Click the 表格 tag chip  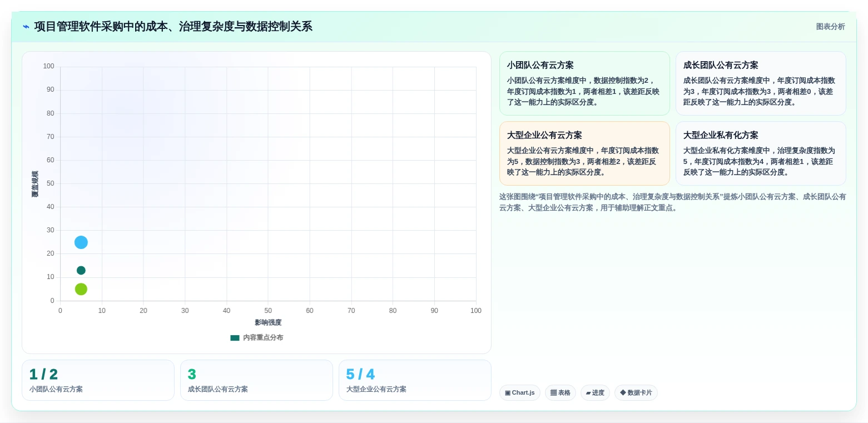(x=561, y=392)
